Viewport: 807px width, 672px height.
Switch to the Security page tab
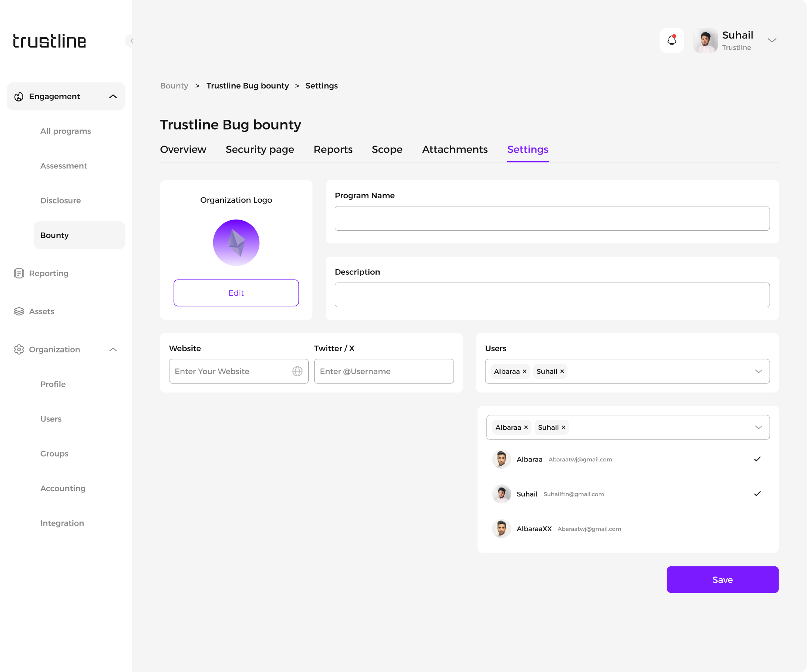pyautogui.click(x=259, y=150)
